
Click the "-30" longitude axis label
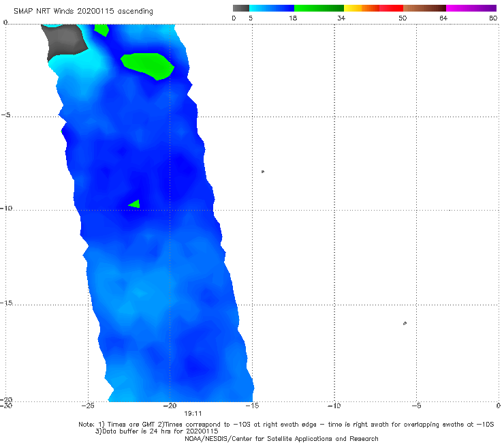[x=6, y=406]
